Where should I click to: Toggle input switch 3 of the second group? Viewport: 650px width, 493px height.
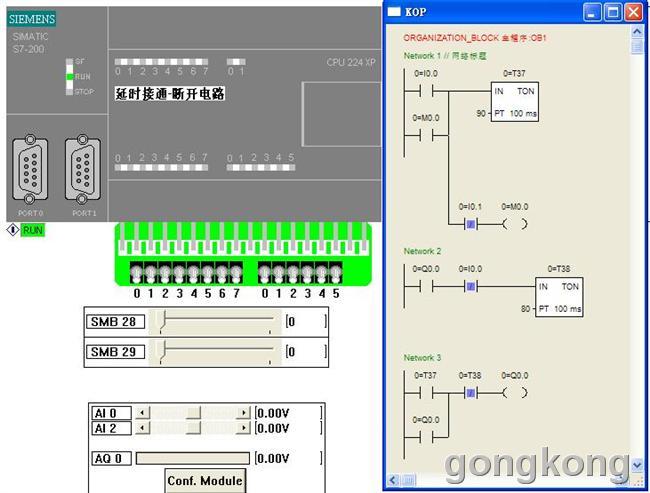point(307,272)
